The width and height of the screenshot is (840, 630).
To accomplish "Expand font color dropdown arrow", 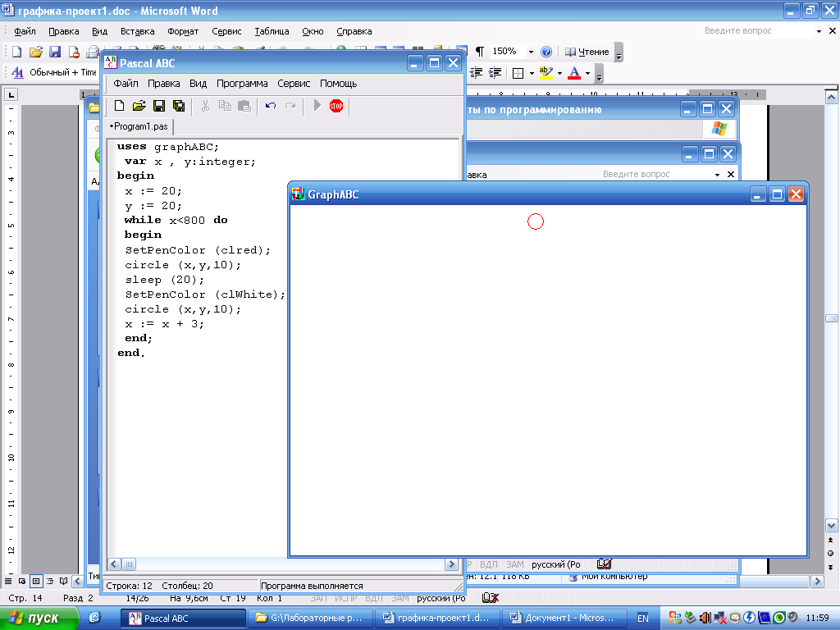I will [587, 73].
